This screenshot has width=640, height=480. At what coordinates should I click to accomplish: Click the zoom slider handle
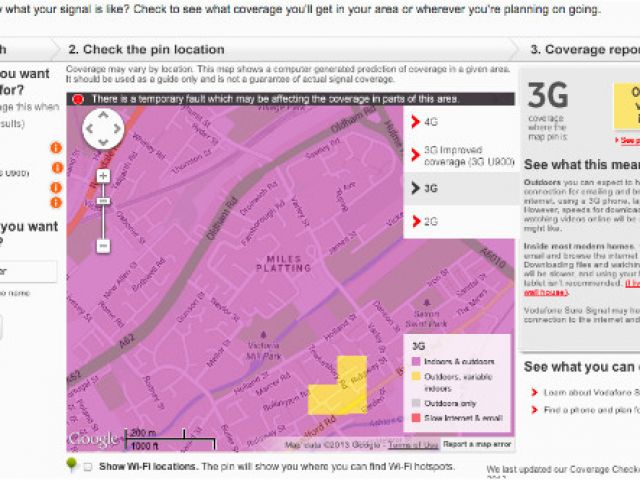tap(103, 201)
